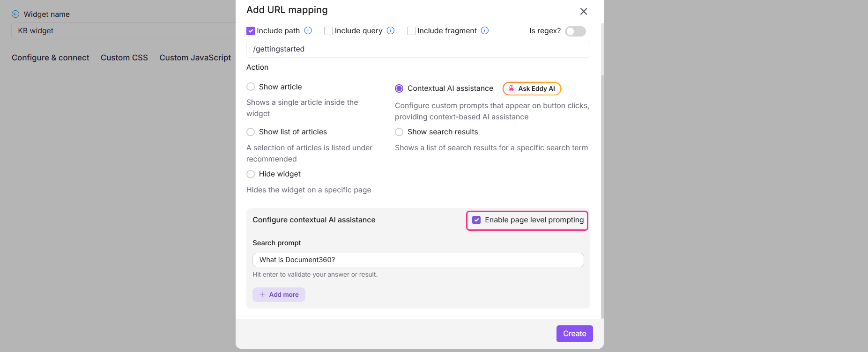Viewport: 868px width, 352px height.
Task: Click the /gettingstarted path input field
Action: (418, 49)
